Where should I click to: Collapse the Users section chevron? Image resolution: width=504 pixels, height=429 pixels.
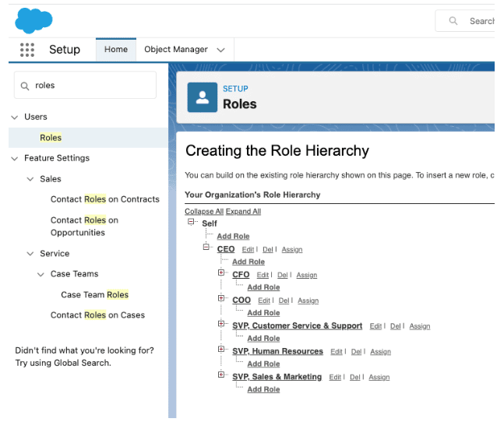pyautogui.click(x=15, y=118)
